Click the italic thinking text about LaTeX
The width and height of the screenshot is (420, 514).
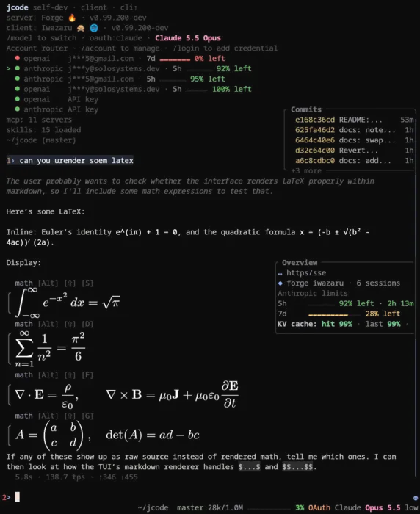click(190, 186)
